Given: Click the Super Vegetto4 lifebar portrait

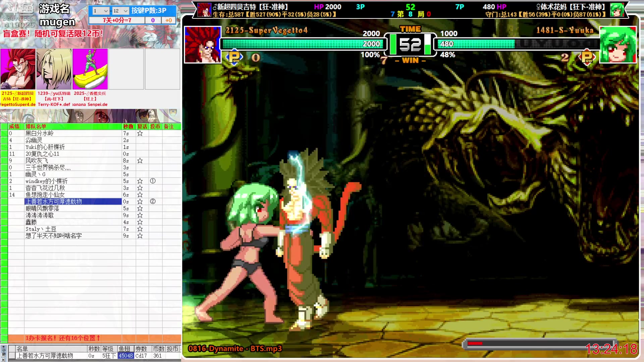Looking at the screenshot, I should pos(203,45).
